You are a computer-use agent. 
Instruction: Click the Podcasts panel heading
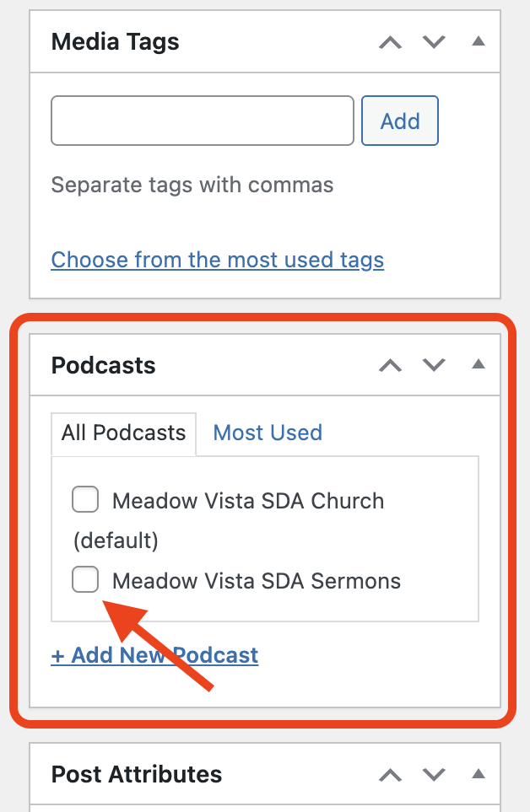point(104,366)
